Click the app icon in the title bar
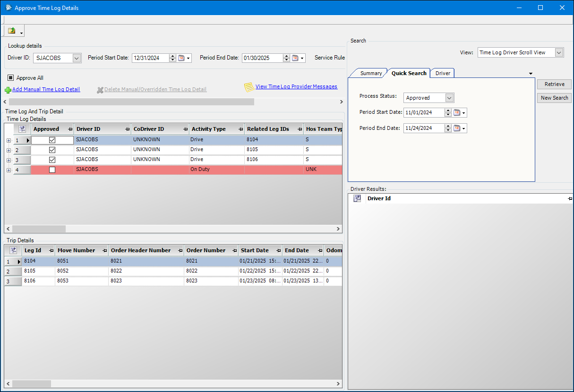Viewport: 574px width, 392px height. [x=9, y=8]
